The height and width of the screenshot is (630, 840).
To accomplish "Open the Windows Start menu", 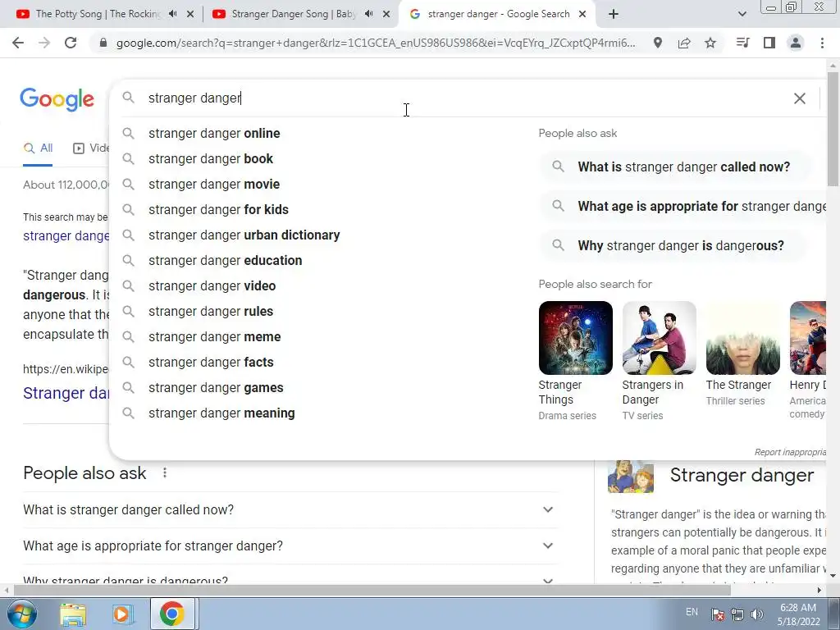I will click(x=22, y=614).
